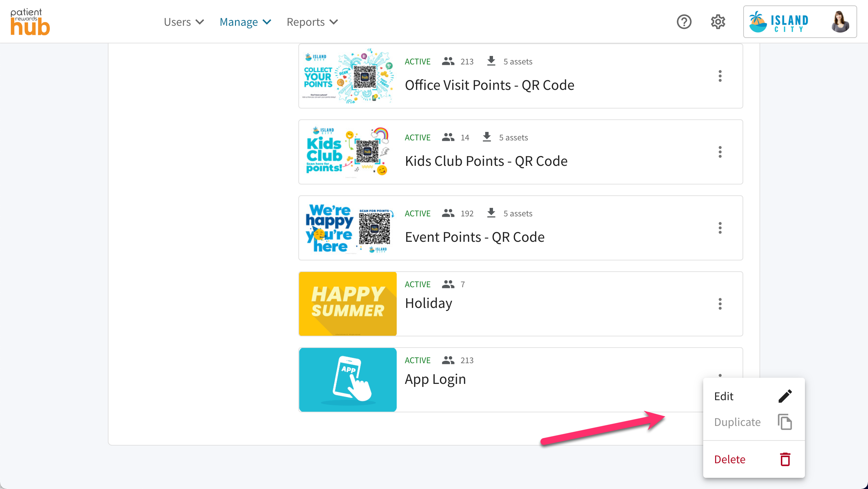Click the pencil icon next to Edit

coord(785,396)
